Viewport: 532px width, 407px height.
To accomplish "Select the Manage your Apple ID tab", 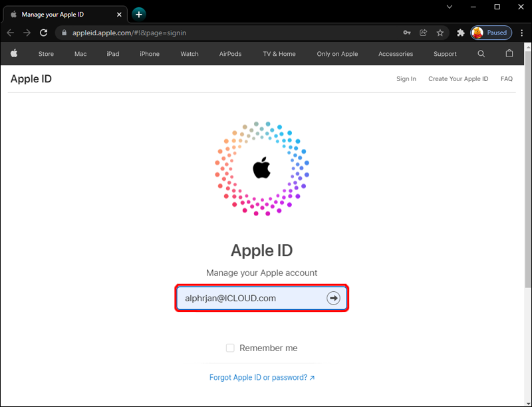I will [65, 15].
